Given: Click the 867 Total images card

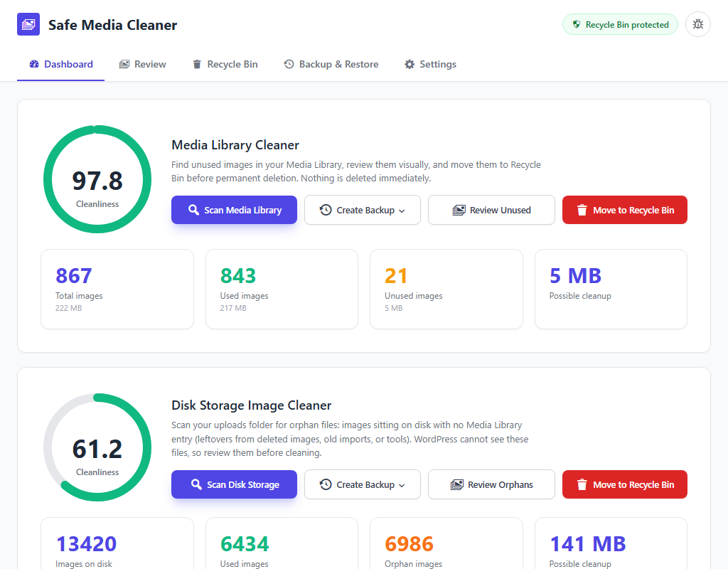Looking at the screenshot, I should point(117,289).
